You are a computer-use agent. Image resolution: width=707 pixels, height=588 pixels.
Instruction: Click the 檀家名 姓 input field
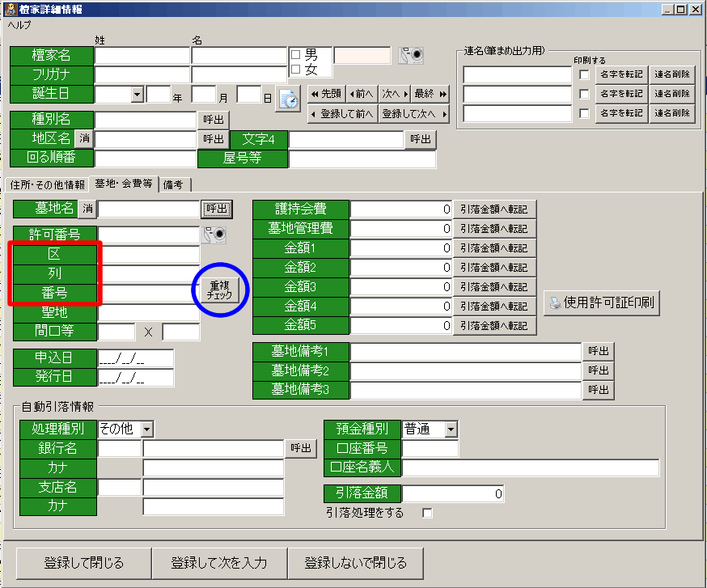click(142, 56)
